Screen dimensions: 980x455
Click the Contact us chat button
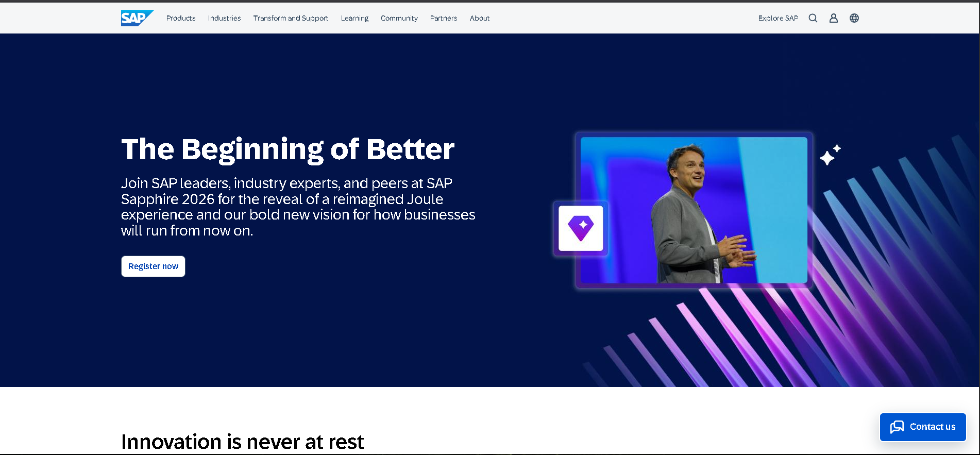coord(923,427)
